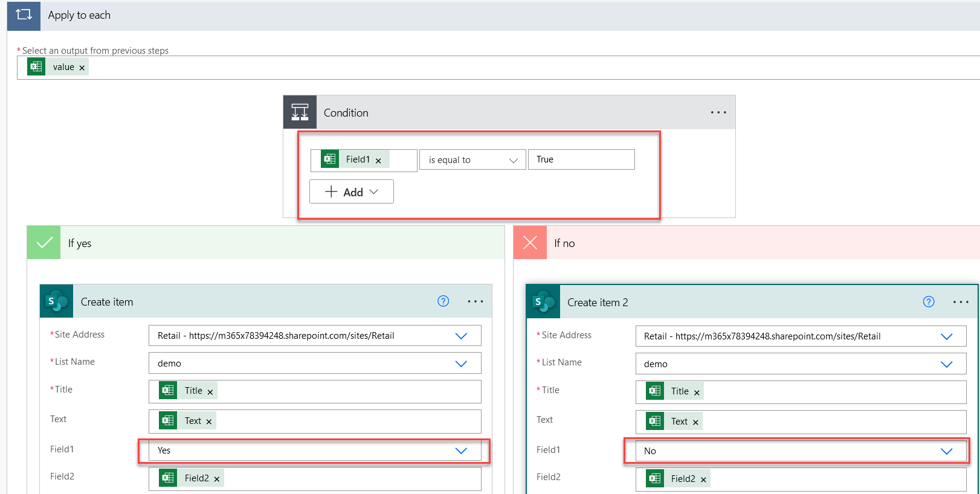
Task: Open the 'is equal to' operator dropdown
Action: tap(472, 160)
